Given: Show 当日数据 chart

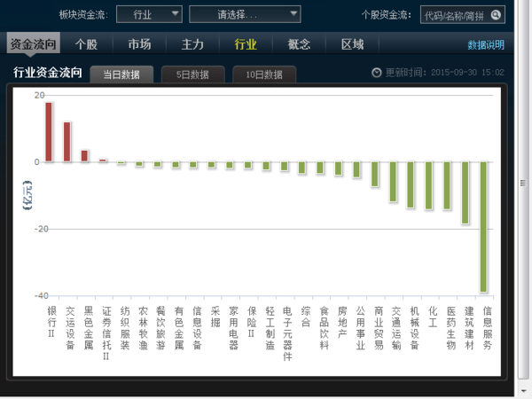Looking at the screenshot, I should [121, 74].
